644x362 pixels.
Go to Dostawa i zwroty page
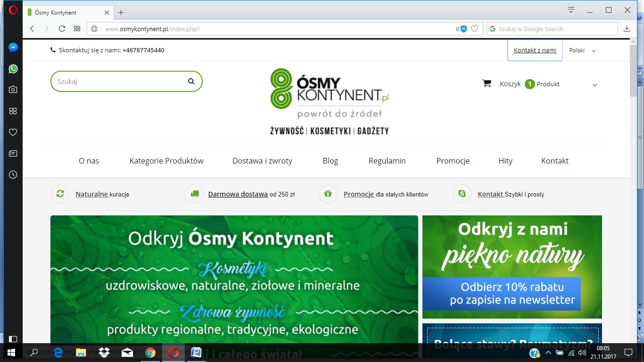pyautogui.click(x=262, y=161)
